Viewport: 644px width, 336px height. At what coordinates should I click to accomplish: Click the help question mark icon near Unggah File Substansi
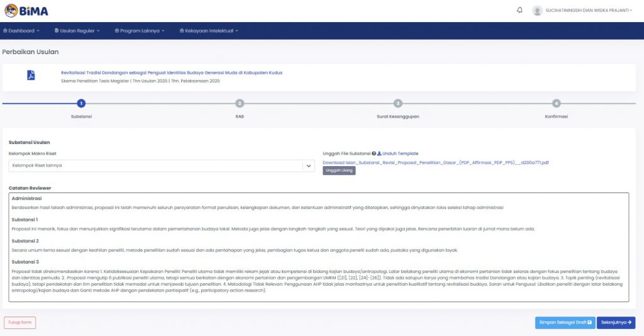coord(374,154)
